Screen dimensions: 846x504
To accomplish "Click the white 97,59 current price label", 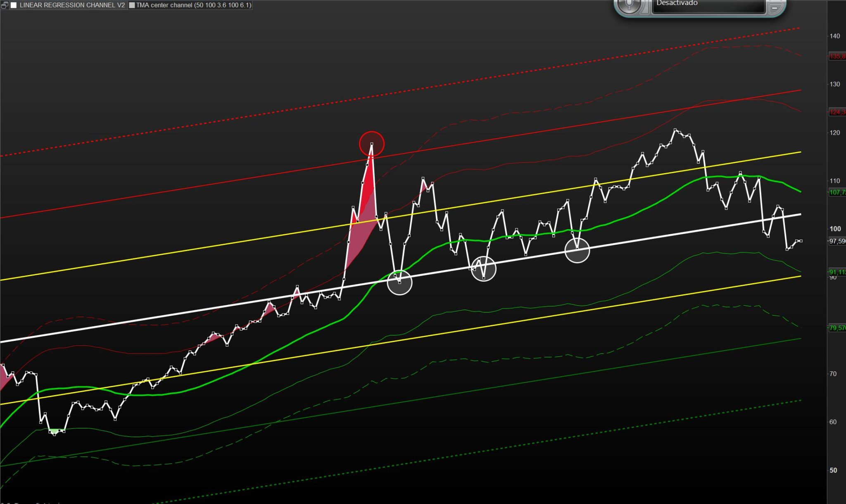I will [x=837, y=241].
